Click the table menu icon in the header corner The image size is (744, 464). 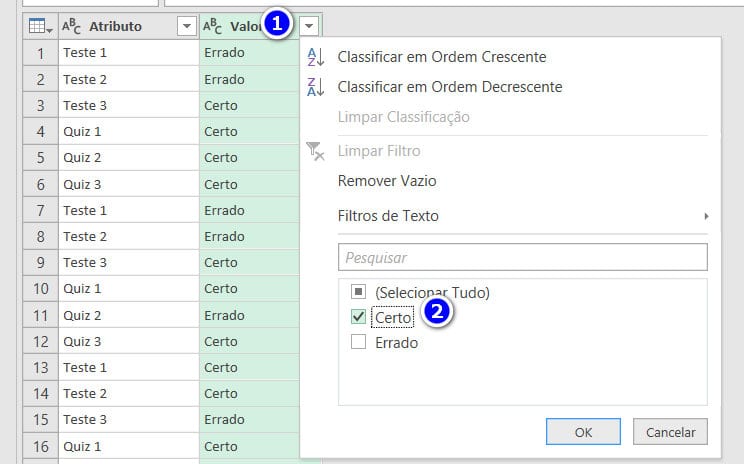(40, 26)
